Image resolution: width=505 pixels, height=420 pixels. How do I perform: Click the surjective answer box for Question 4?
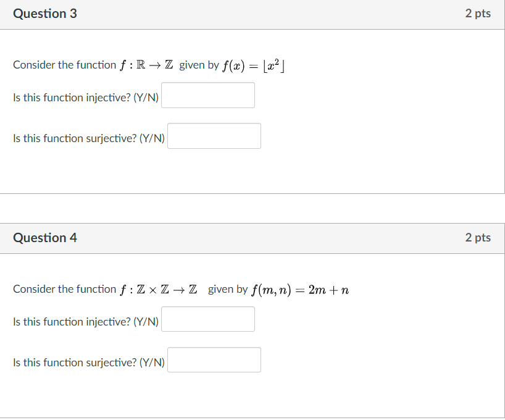tap(214, 359)
